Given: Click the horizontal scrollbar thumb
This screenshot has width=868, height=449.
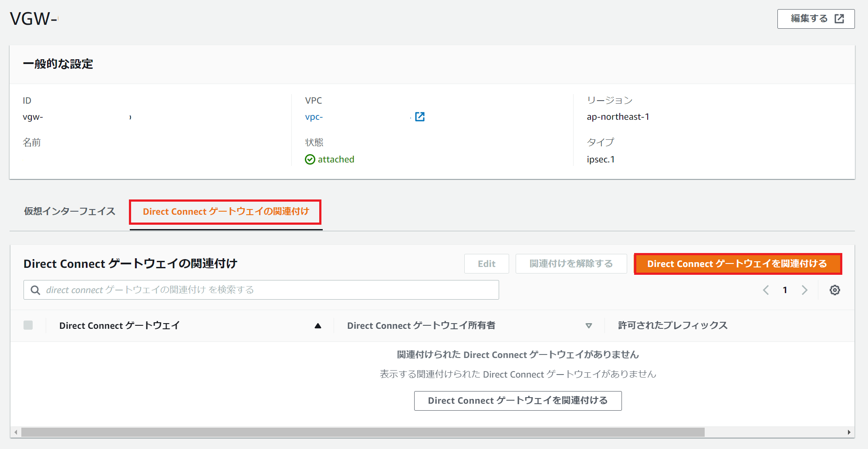Looking at the screenshot, I should [x=363, y=432].
